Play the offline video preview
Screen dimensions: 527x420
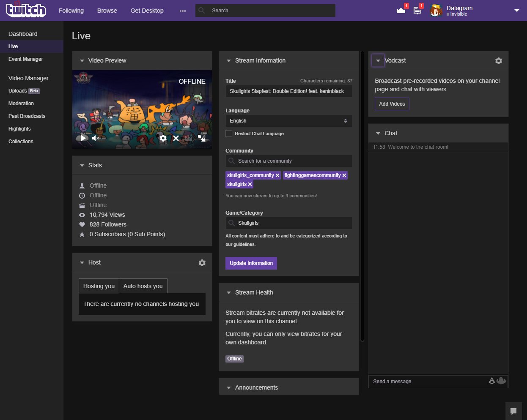pos(83,138)
